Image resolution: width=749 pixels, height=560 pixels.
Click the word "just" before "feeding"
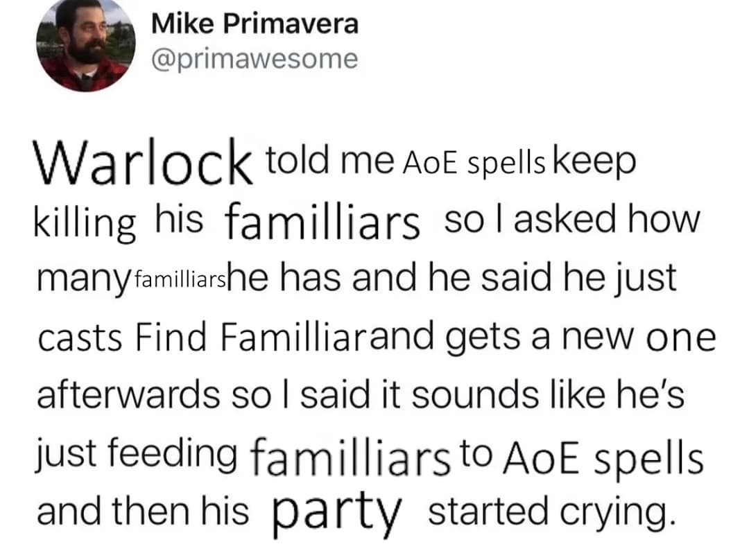[60, 455]
